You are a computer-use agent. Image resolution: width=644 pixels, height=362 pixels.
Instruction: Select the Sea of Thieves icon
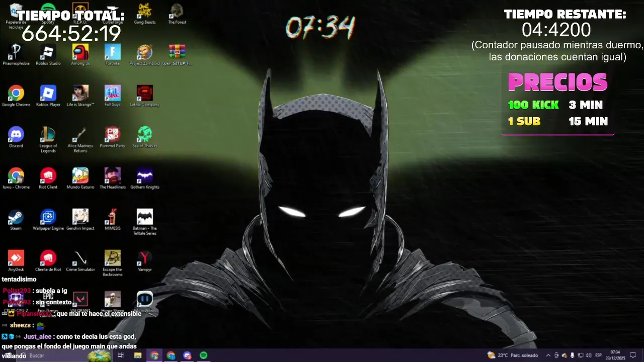point(145,137)
